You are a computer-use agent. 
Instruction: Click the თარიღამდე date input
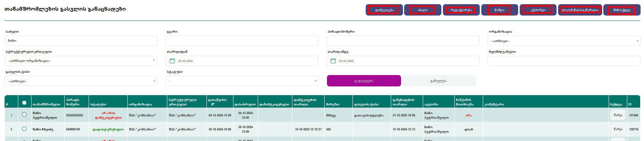[x=403, y=61]
